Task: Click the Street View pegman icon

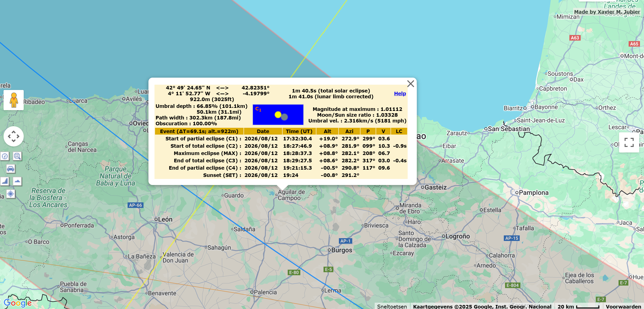Action: tap(14, 100)
